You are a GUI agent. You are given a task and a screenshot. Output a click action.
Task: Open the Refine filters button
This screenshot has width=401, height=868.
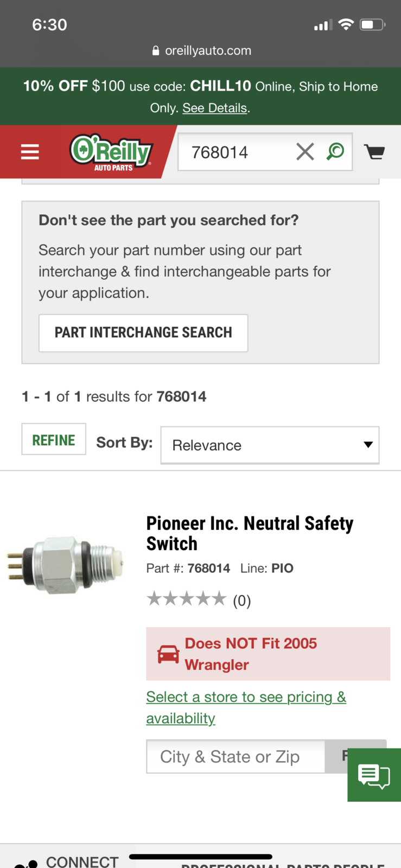pyautogui.click(x=54, y=439)
